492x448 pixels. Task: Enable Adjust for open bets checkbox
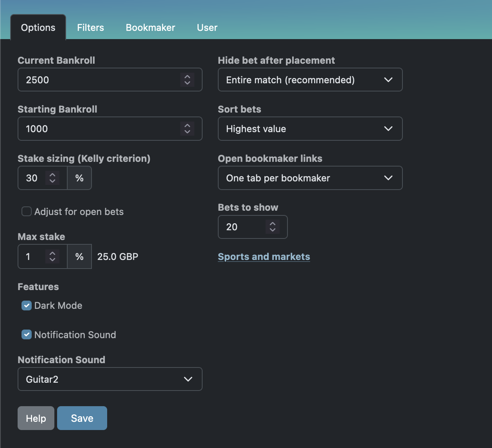[27, 211]
